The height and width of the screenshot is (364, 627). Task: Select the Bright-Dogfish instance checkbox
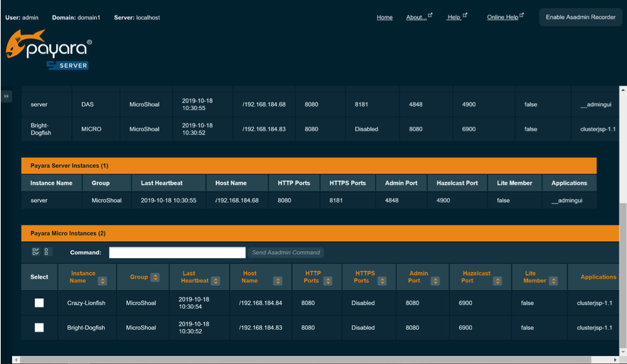click(39, 328)
